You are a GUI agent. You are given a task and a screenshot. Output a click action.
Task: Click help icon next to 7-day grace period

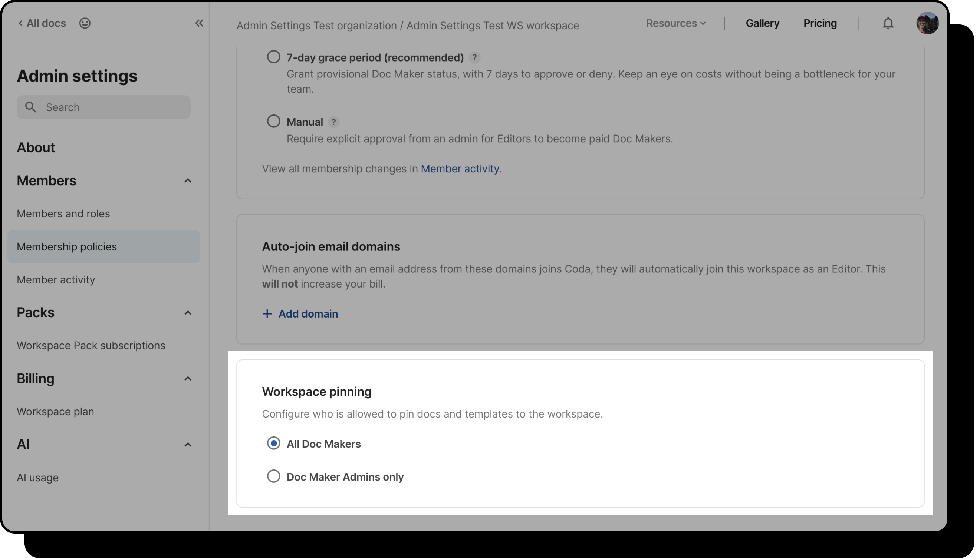click(x=474, y=57)
